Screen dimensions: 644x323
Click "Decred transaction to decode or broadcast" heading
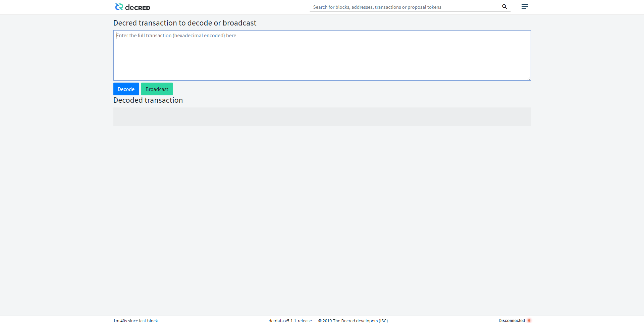(185, 23)
